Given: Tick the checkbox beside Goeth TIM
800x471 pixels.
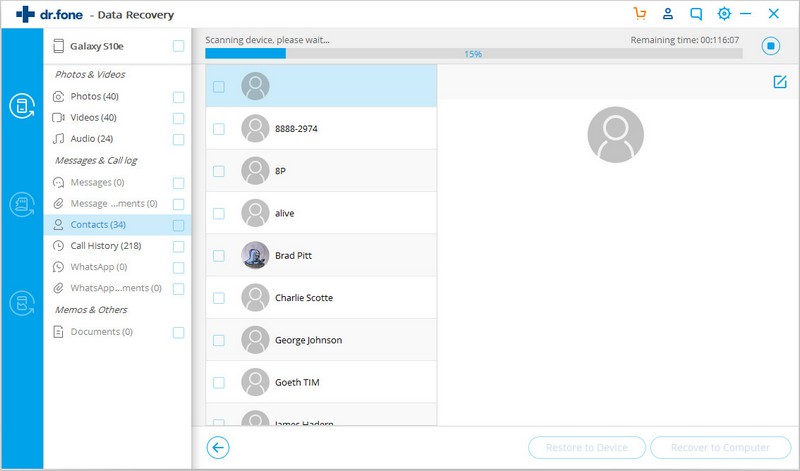Looking at the screenshot, I should coord(219,382).
